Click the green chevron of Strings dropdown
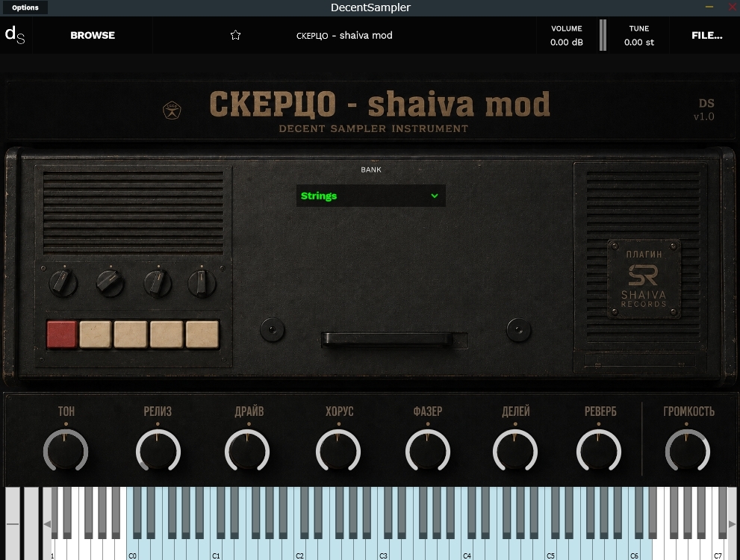Screen dimensions: 740x560 pos(435,196)
